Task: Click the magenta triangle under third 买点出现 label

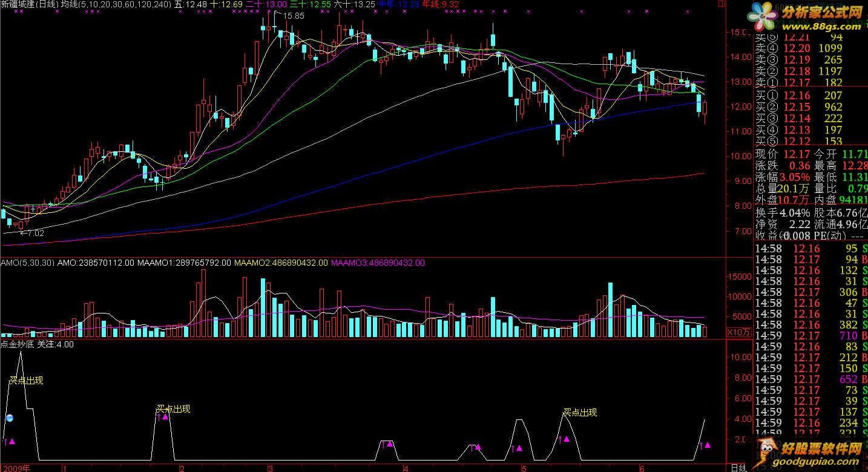Action: 567,439
